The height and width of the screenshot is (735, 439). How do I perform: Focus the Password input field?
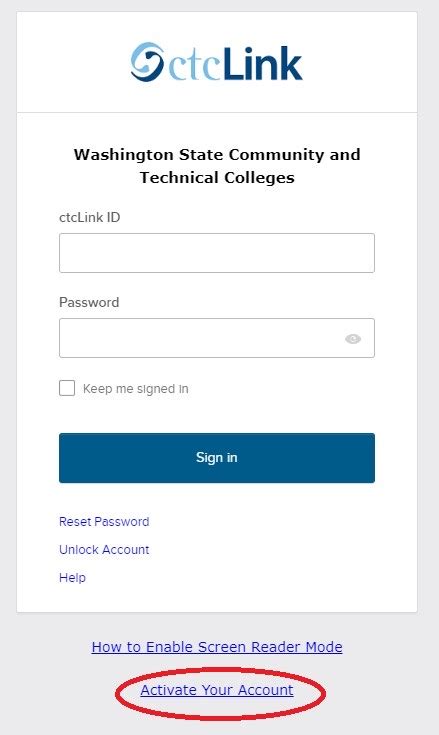[217, 338]
